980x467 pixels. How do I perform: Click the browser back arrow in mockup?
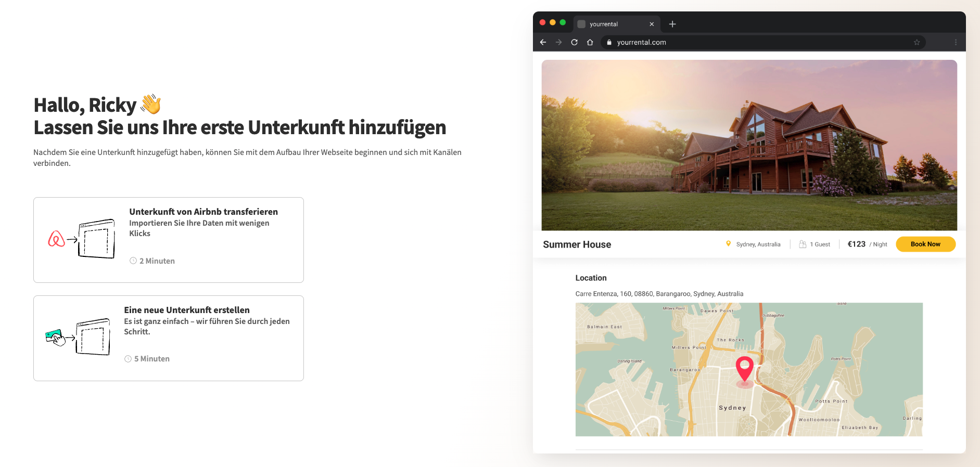pyautogui.click(x=543, y=42)
